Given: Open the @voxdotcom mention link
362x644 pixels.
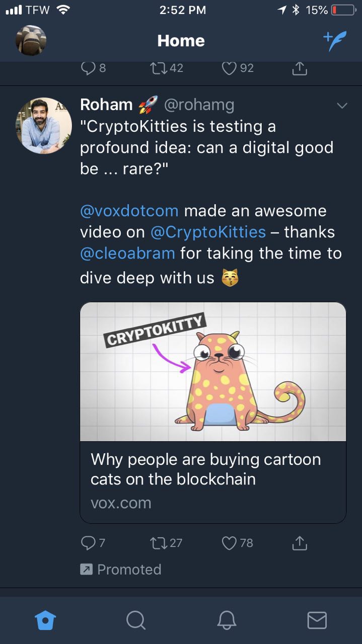Looking at the screenshot, I should (129, 211).
